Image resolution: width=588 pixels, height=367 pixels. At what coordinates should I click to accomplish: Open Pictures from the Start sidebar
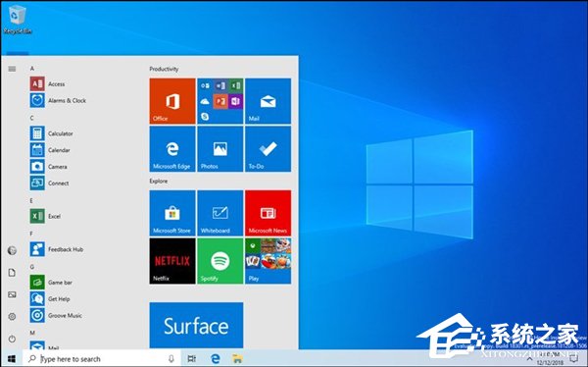[12, 294]
